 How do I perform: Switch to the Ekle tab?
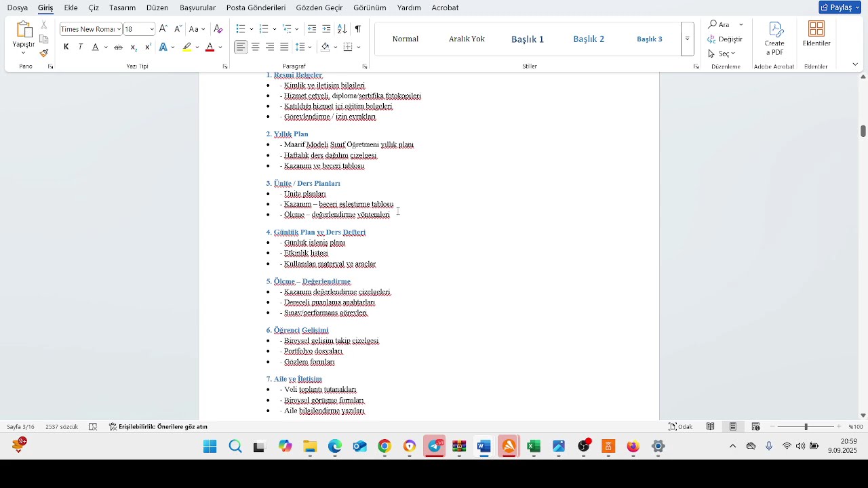(x=71, y=7)
